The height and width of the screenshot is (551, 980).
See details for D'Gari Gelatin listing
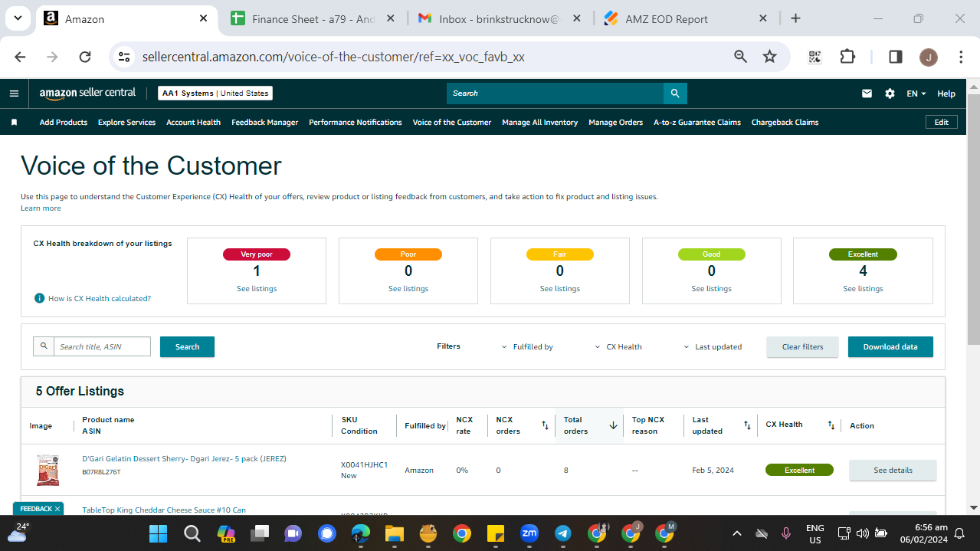pos(893,471)
